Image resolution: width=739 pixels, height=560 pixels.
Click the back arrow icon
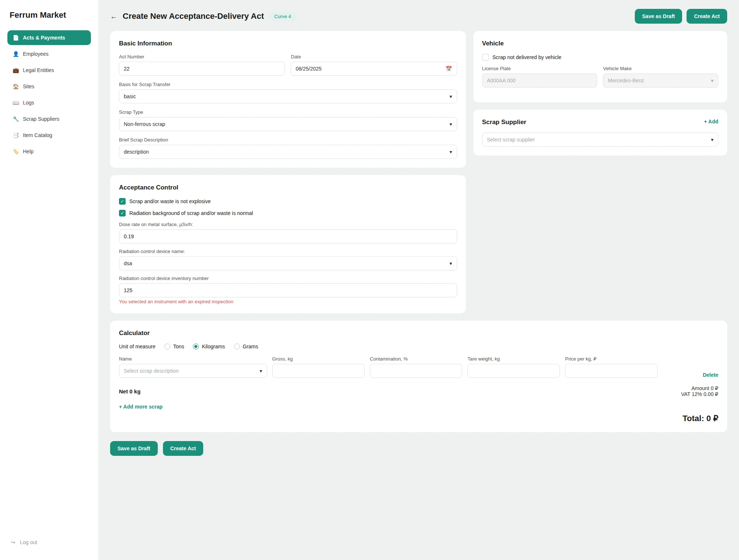[114, 17]
